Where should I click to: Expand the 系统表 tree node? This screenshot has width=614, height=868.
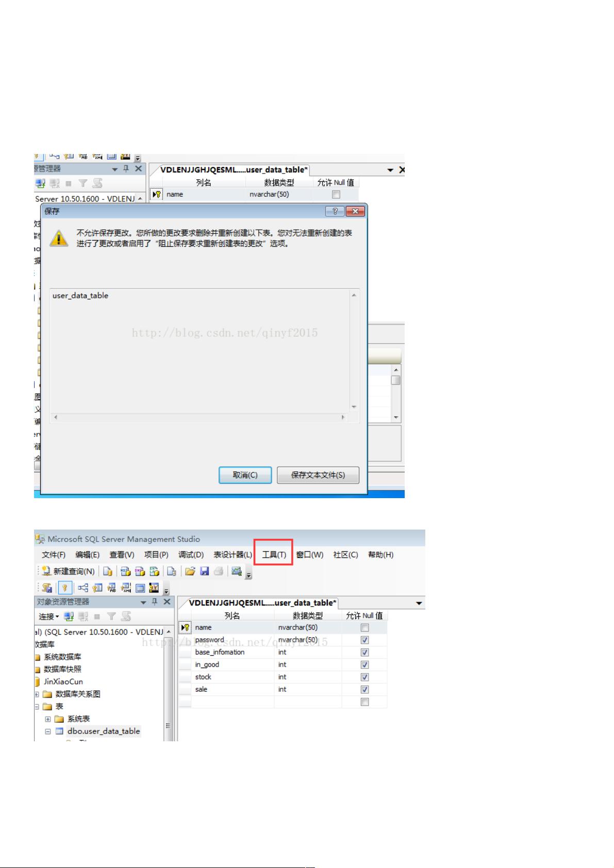coord(47,719)
